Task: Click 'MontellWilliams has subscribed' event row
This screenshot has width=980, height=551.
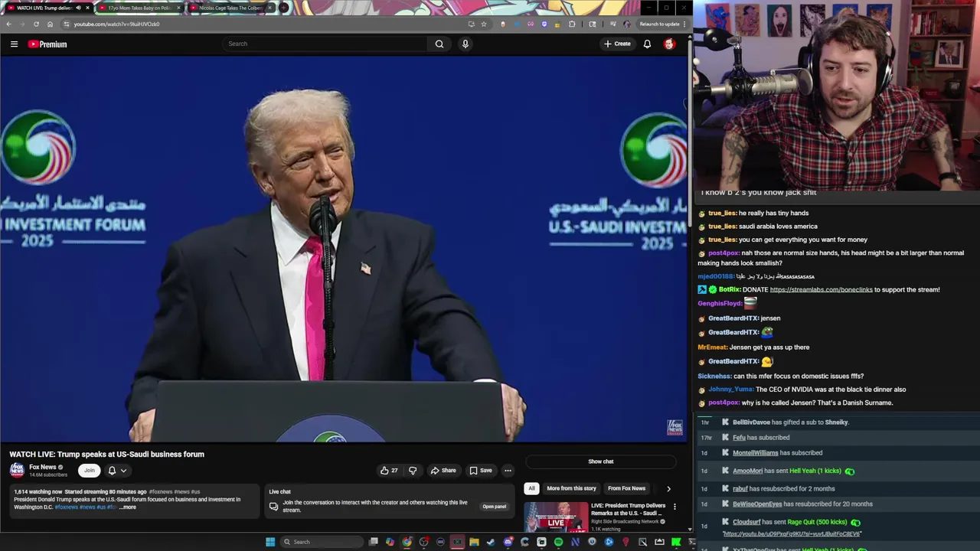Action: click(838, 453)
